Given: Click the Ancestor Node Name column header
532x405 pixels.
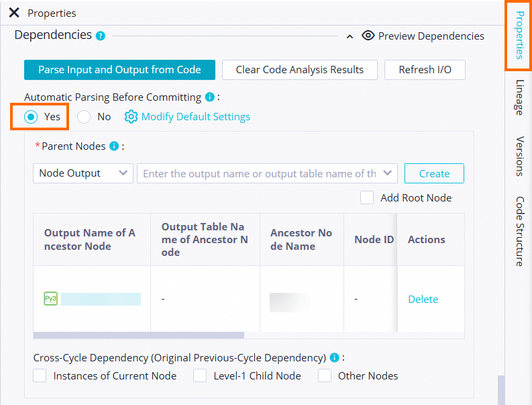Looking at the screenshot, I should pyautogui.click(x=301, y=240).
